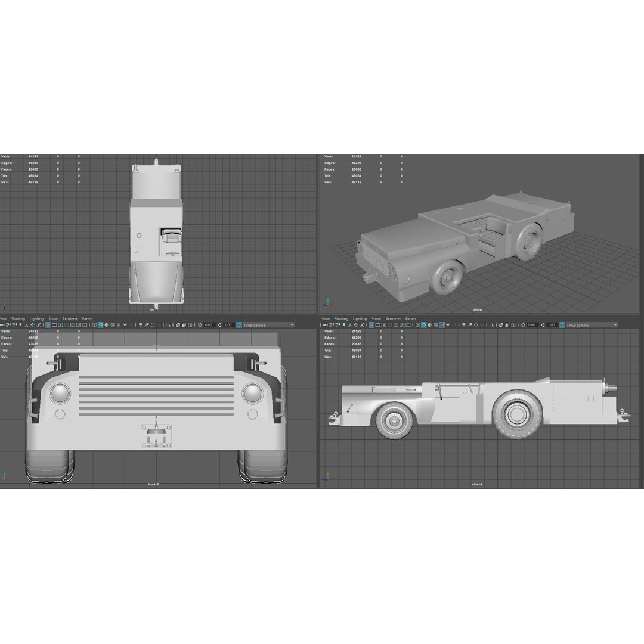Click Select Camera icon in front viewport toolbar

click(2, 325)
